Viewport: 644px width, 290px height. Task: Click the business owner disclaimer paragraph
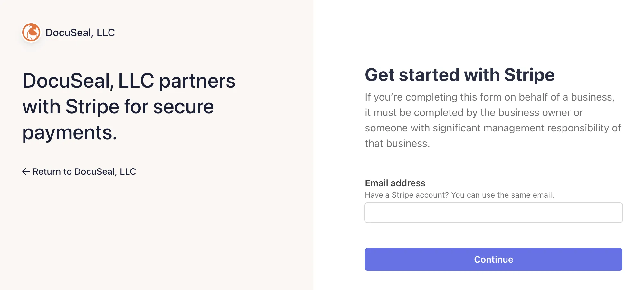click(493, 120)
